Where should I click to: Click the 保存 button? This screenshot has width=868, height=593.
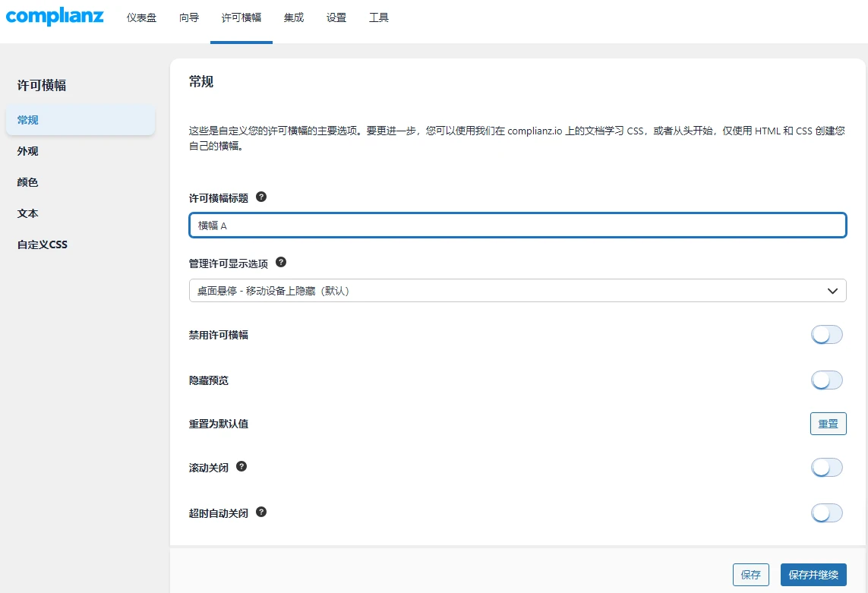(750, 575)
